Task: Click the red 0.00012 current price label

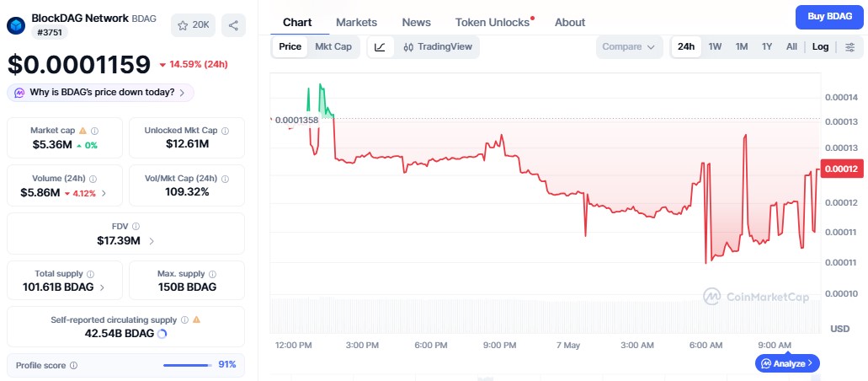Action: click(842, 169)
